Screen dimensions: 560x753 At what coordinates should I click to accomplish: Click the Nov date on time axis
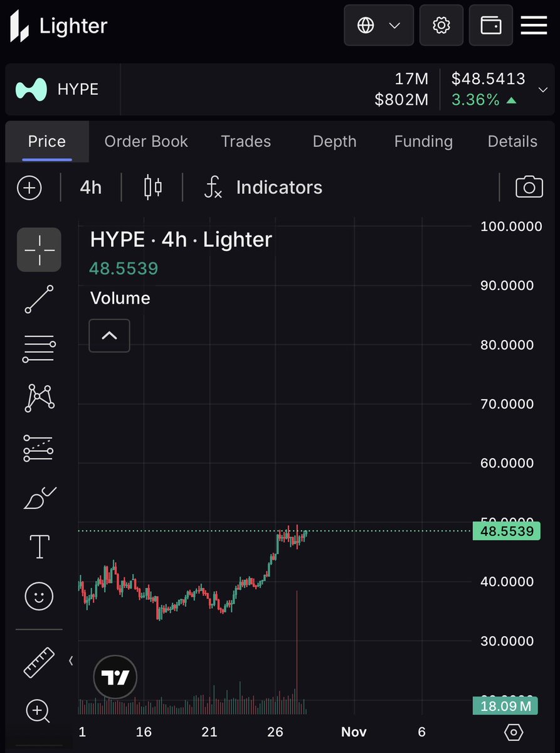354,732
